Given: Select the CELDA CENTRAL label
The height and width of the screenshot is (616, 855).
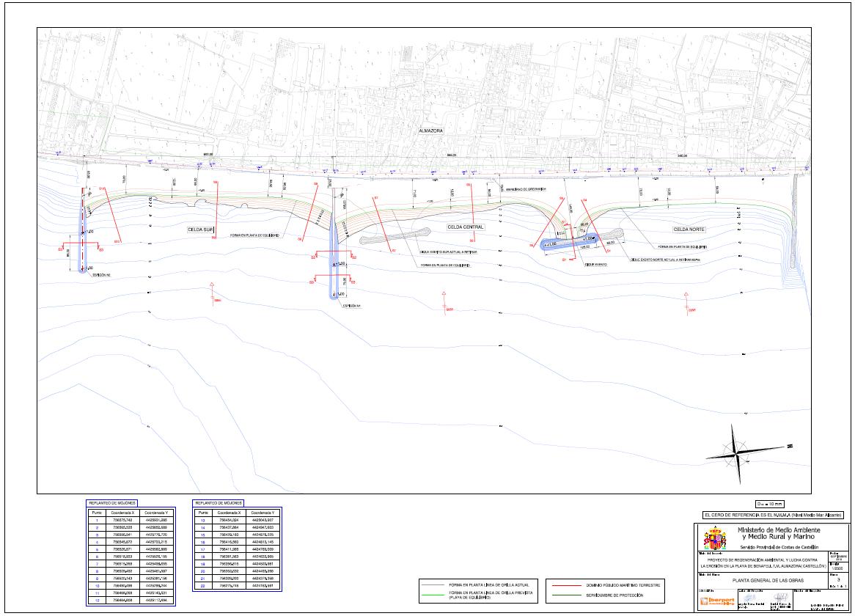Looking at the screenshot, I should coord(465,227).
